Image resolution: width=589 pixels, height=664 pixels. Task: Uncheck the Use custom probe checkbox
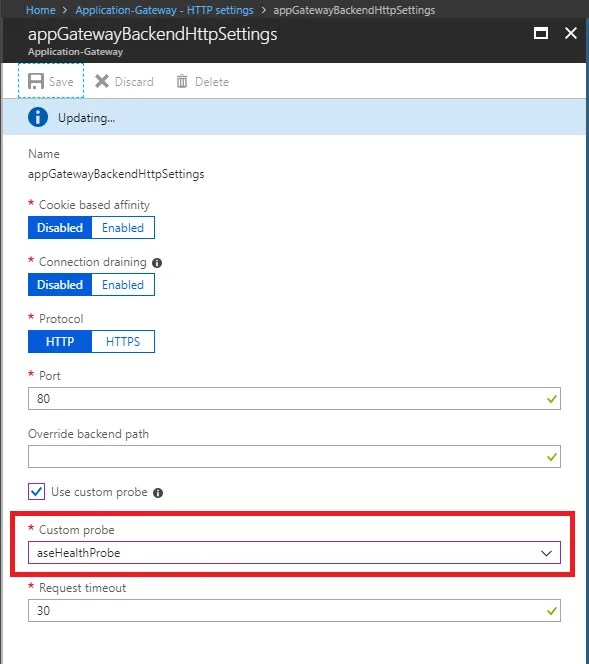(x=36, y=492)
